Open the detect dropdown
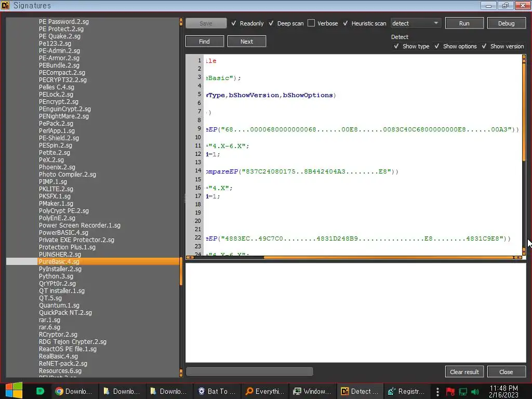532x399 pixels. coord(416,23)
